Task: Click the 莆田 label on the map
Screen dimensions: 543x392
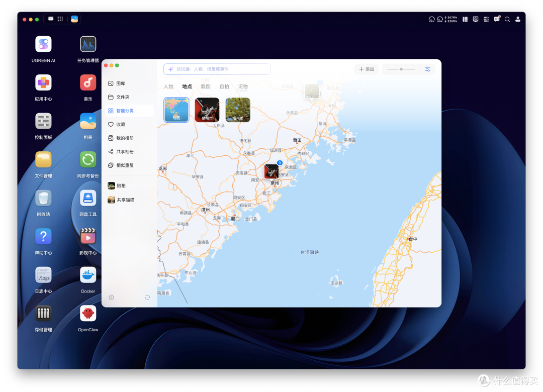Action: [x=297, y=140]
